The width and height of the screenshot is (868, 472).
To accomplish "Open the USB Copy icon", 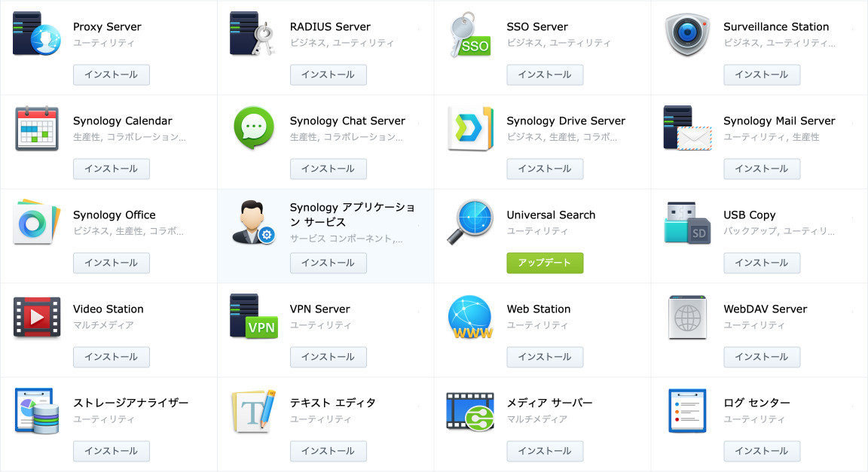I will click(687, 222).
